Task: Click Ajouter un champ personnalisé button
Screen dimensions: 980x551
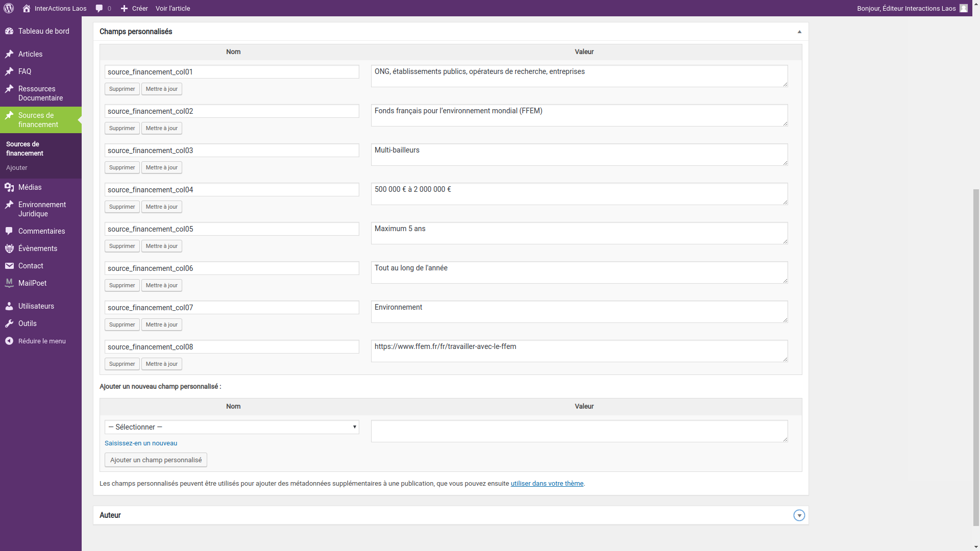Action: pyautogui.click(x=156, y=460)
